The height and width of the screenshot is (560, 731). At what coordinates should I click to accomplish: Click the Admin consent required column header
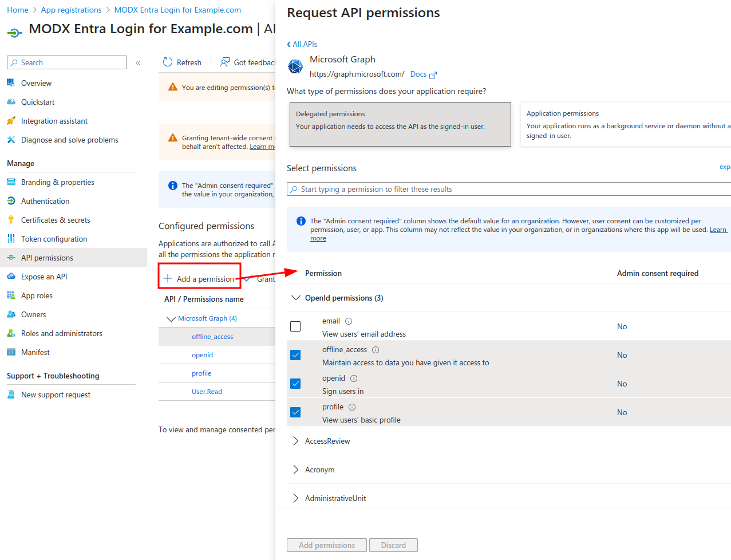pos(658,273)
